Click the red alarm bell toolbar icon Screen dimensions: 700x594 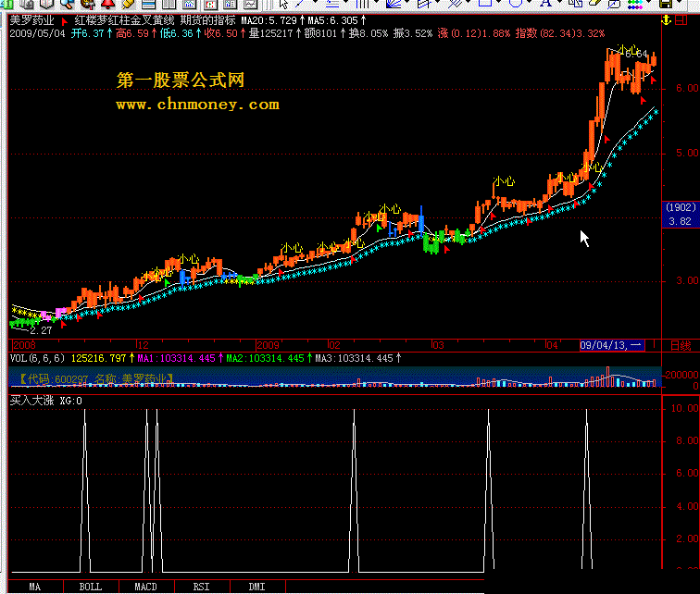pos(107,4)
